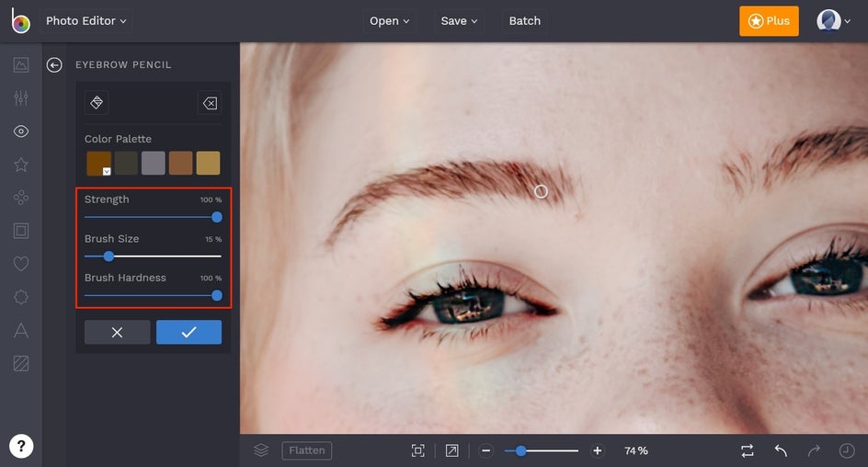Click the heart Graphics icon
Screen dimensions: 868x467
[x=20, y=264]
